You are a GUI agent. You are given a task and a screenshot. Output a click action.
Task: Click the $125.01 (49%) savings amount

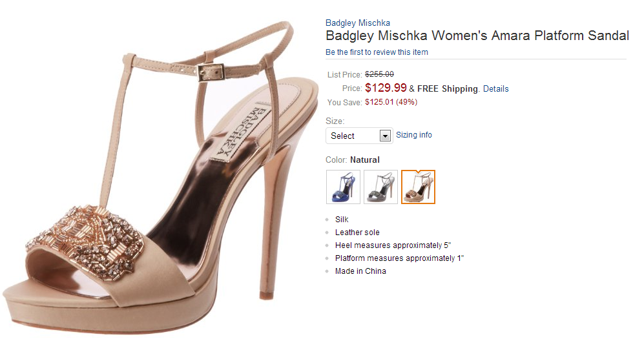coord(391,102)
